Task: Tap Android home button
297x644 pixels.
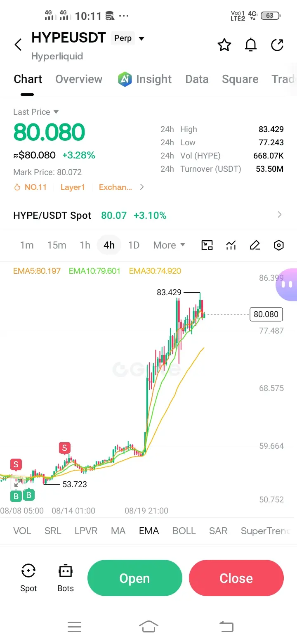Action: click(x=148, y=626)
